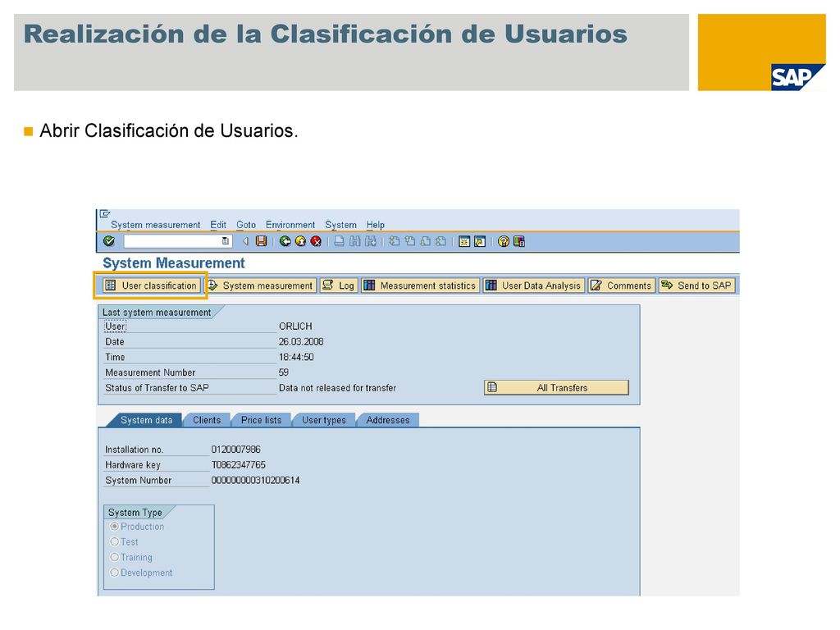
Task: Click the green Back arrow icon
Action: pos(285,241)
